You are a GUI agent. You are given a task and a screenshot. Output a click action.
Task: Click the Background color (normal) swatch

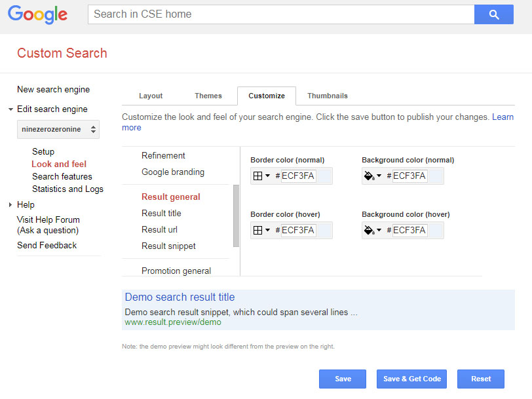tap(435, 176)
